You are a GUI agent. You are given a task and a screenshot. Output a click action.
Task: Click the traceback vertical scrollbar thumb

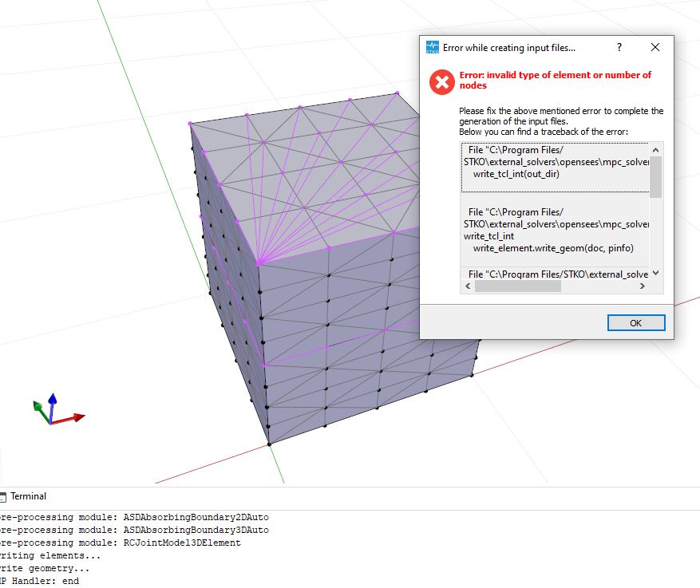click(x=655, y=176)
